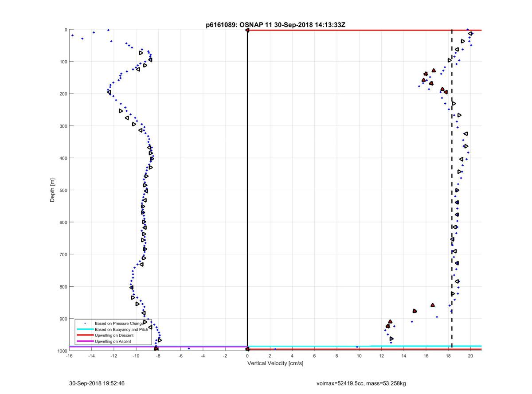
Task: Click the y-axis tick label "100"
Action: (63, 62)
